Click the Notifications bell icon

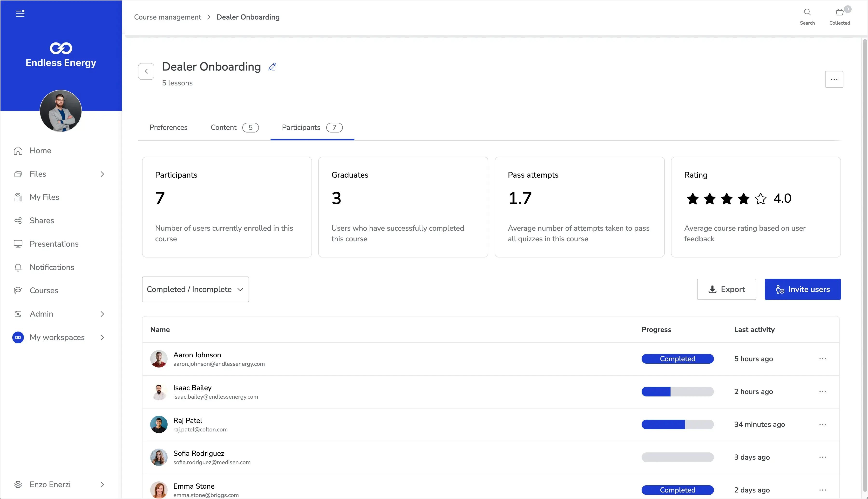click(x=18, y=267)
